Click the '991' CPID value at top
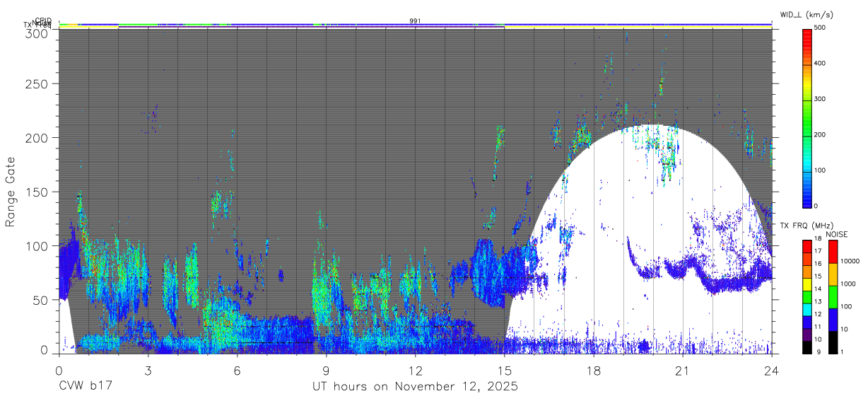Screen dimensions: 868x401 (415, 21)
